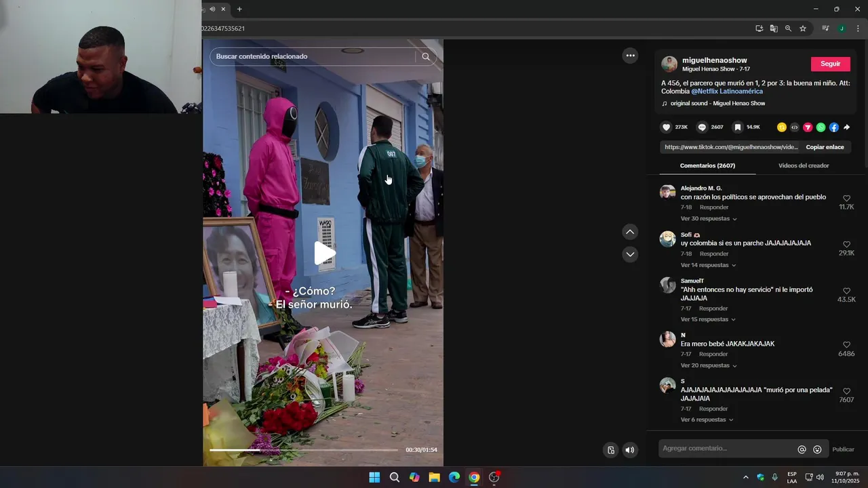Send to friends via red paper-plane icon
This screenshot has height=488, width=868.
808,127
